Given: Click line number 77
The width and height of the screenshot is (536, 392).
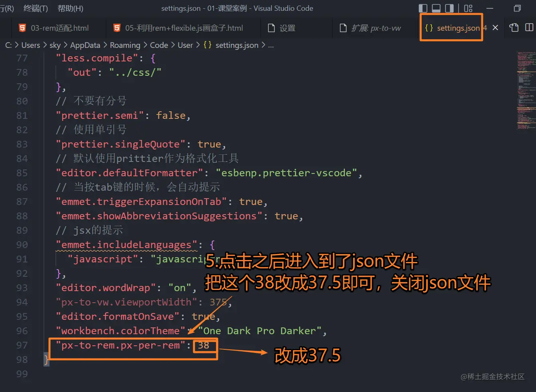Looking at the screenshot, I should 22,58.
